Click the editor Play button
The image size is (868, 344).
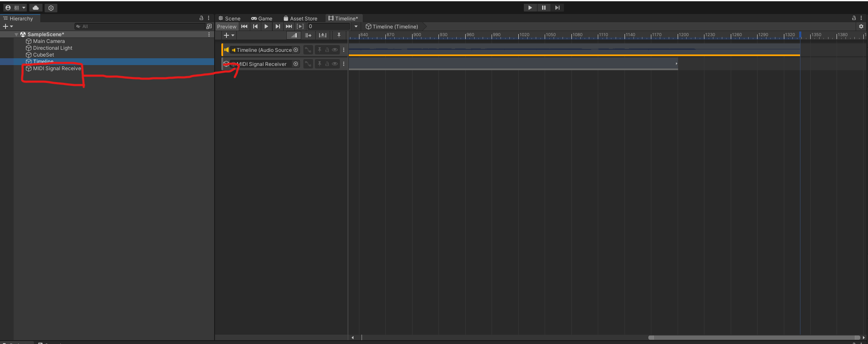(530, 8)
